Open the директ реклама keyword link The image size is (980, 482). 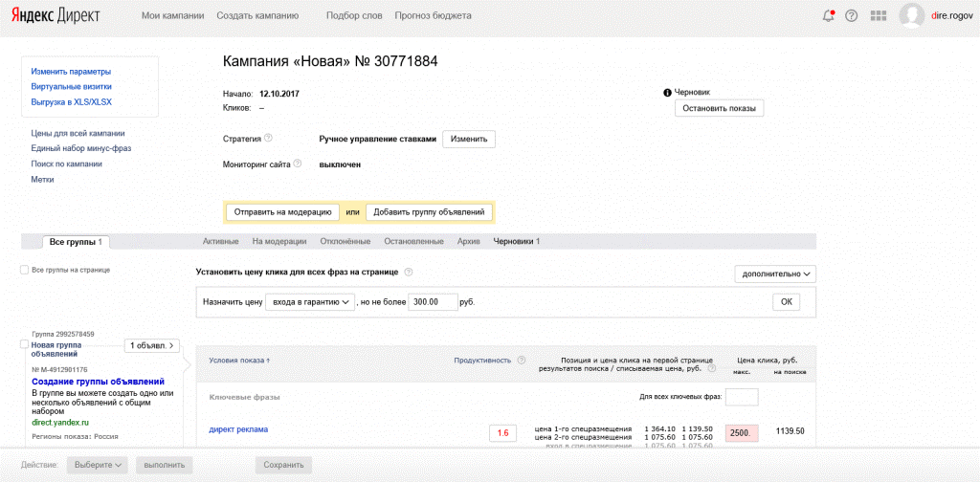[x=238, y=429]
